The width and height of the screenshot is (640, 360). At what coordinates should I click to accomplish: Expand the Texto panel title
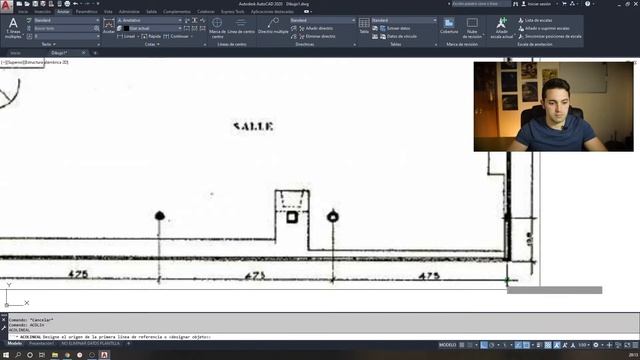(48, 44)
